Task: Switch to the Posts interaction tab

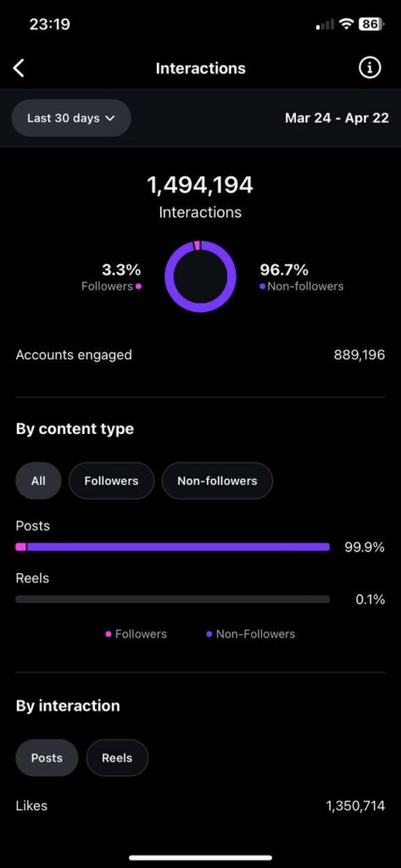Action: coord(47,758)
